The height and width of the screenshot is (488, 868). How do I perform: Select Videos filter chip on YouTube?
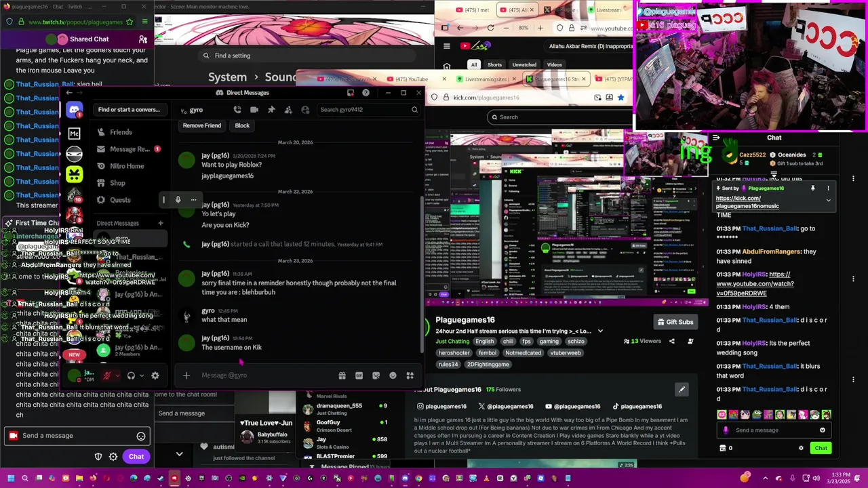[555, 65]
